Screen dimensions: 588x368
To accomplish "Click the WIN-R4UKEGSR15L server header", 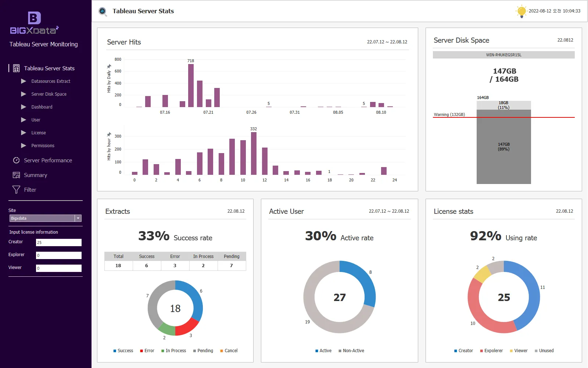I will click(504, 55).
